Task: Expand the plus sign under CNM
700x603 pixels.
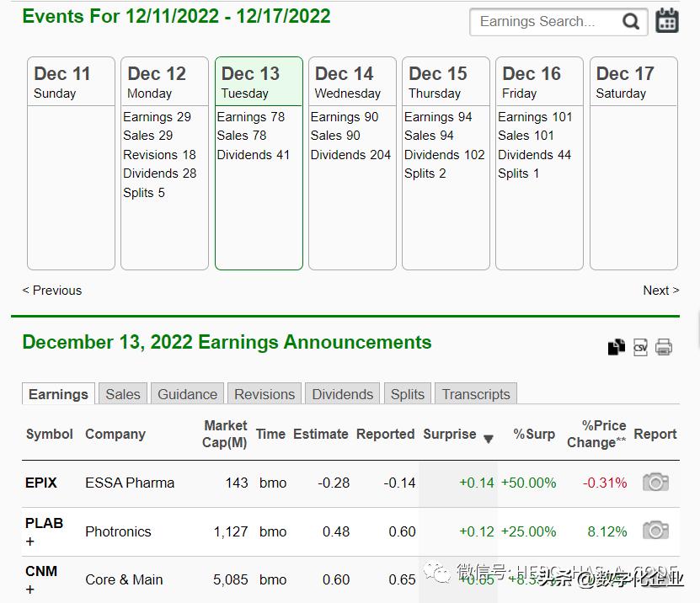Action: (x=30, y=590)
